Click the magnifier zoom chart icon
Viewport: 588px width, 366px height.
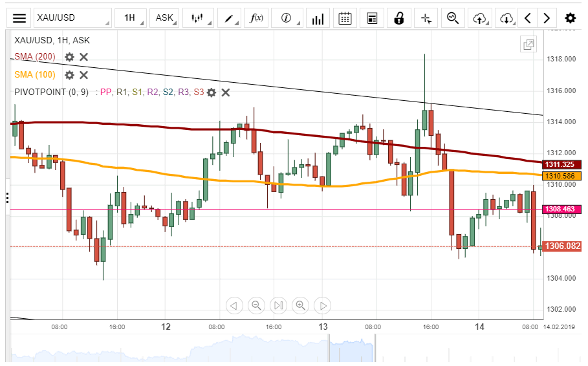(453, 18)
